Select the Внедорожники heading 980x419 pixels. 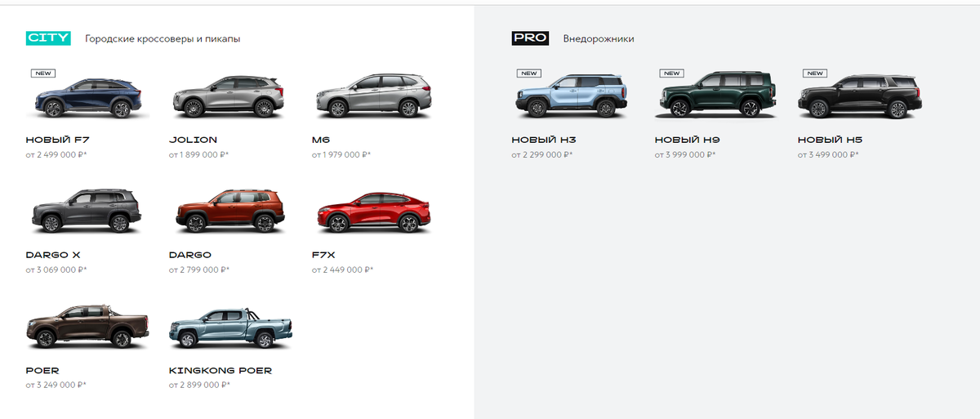click(x=599, y=38)
